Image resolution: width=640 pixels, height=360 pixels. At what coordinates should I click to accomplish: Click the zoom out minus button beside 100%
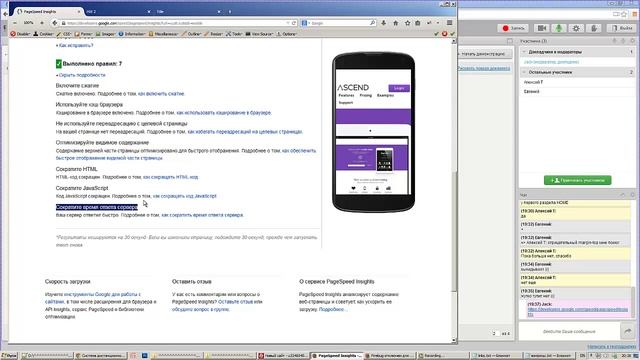(x=15, y=23)
